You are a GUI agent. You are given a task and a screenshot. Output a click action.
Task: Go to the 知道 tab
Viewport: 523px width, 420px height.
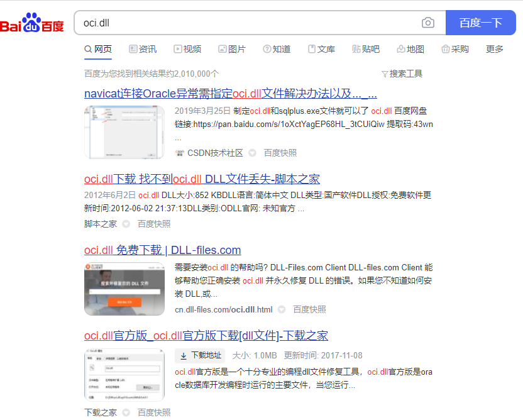click(277, 49)
